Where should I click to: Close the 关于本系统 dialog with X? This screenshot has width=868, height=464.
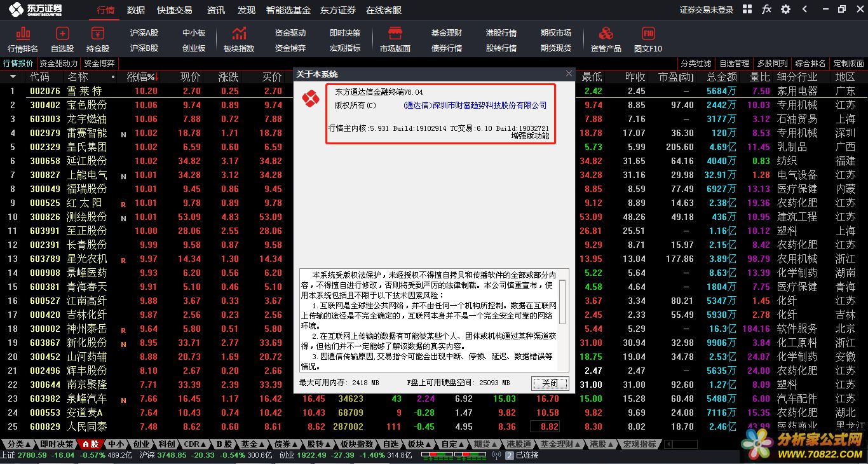(x=569, y=74)
